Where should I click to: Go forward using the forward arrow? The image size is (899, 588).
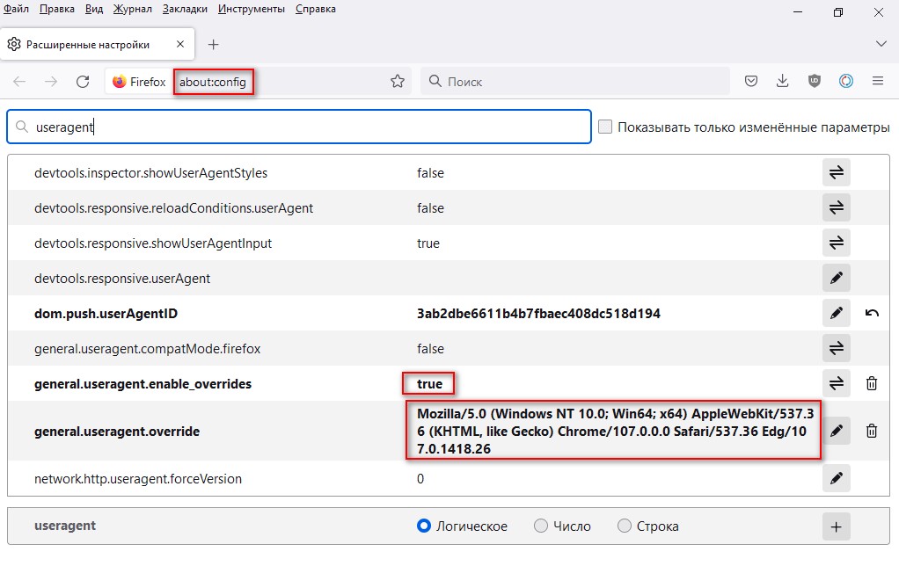51,82
